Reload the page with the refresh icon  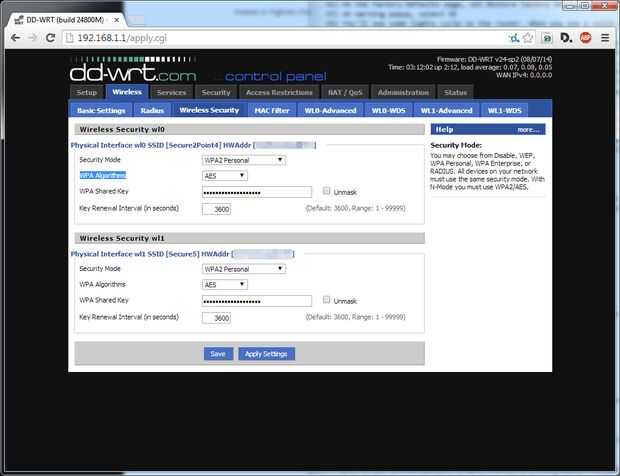[x=50, y=38]
